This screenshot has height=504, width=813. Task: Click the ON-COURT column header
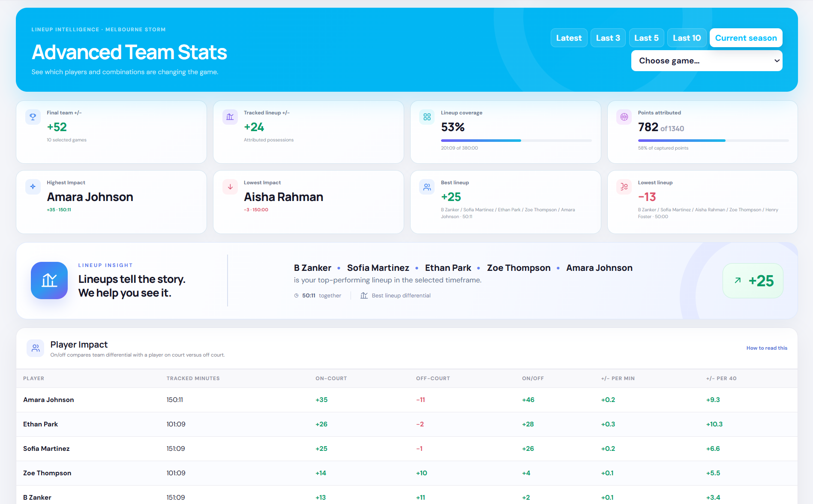click(x=331, y=378)
